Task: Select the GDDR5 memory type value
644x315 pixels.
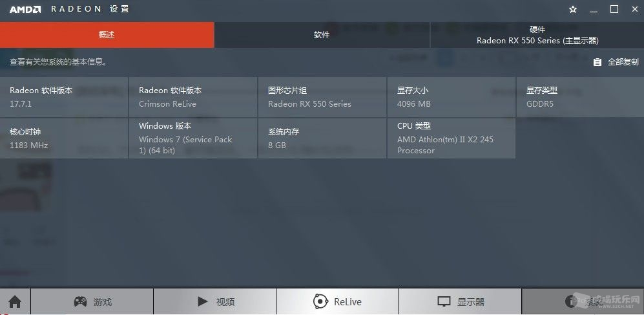Action: 539,104
